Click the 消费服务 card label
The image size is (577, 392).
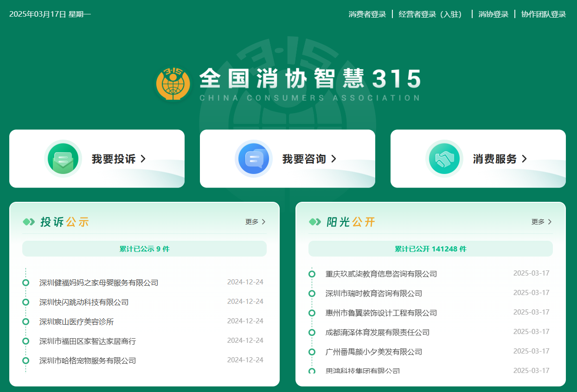pyautogui.click(x=495, y=159)
